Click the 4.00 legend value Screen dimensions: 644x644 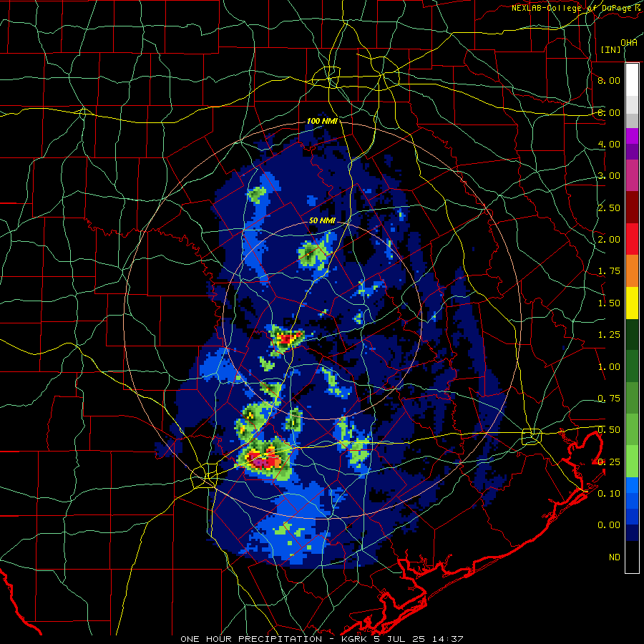click(x=609, y=144)
